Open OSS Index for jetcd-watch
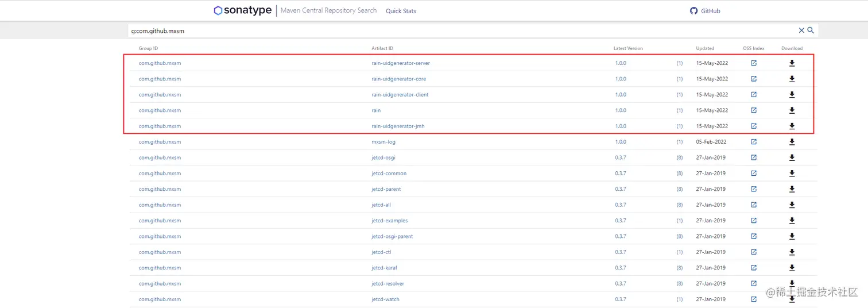The width and height of the screenshot is (868, 308). click(x=754, y=299)
